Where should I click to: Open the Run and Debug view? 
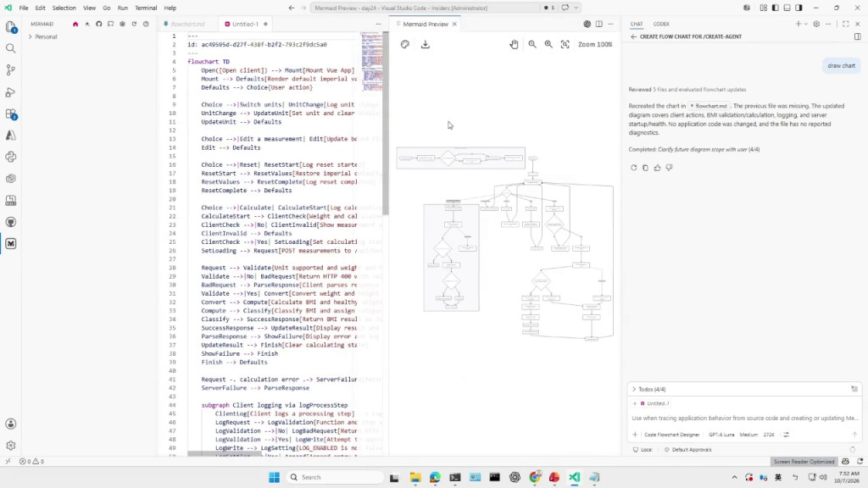10,92
